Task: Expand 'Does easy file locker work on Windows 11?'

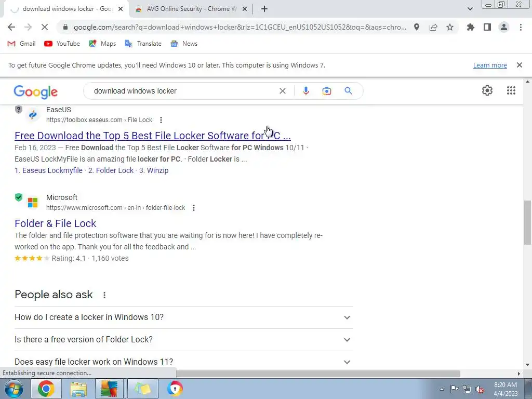Action: 183,362
